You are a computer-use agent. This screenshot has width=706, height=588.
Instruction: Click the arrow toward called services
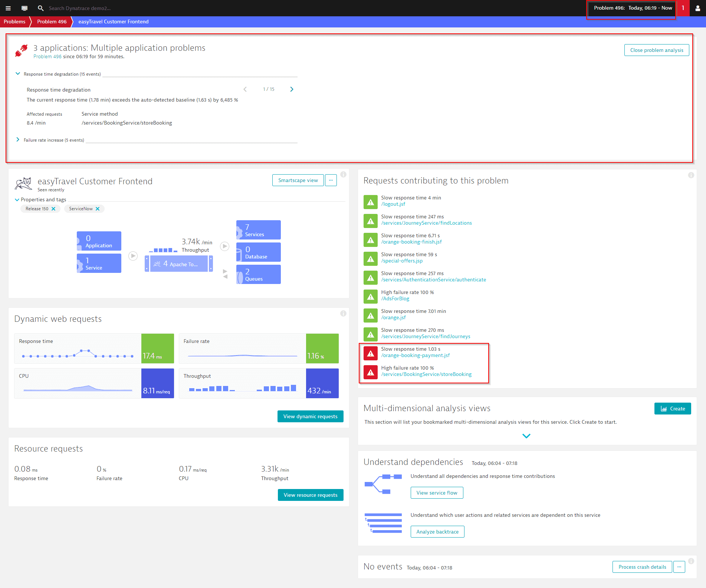coord(225,246)
